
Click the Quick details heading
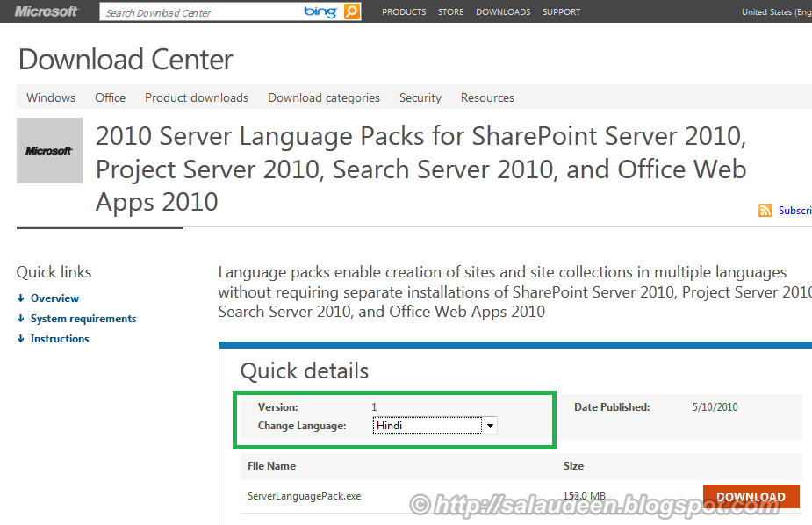click(x=305, y=370)
